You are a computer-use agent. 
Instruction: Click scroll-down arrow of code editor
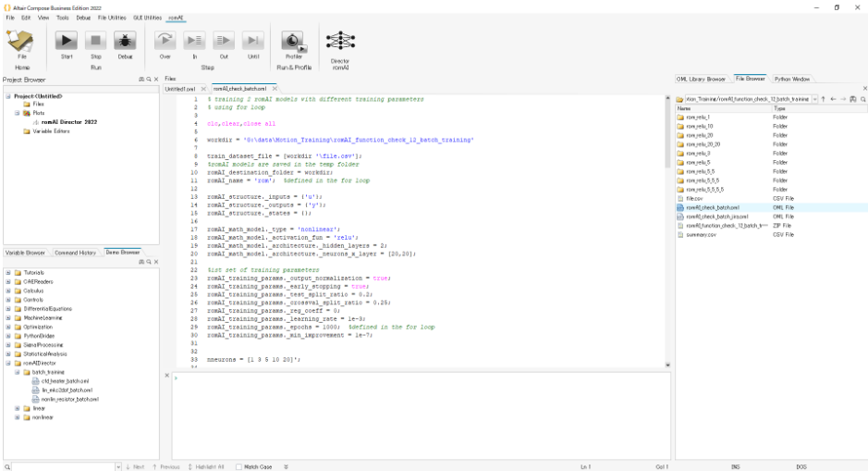tap(667, 366)
